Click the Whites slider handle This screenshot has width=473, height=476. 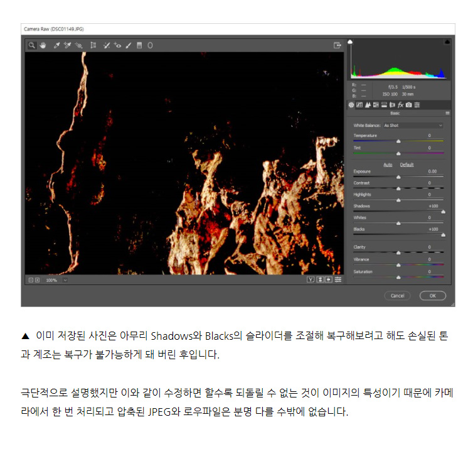pyautogui.click(x=398, y=223)
